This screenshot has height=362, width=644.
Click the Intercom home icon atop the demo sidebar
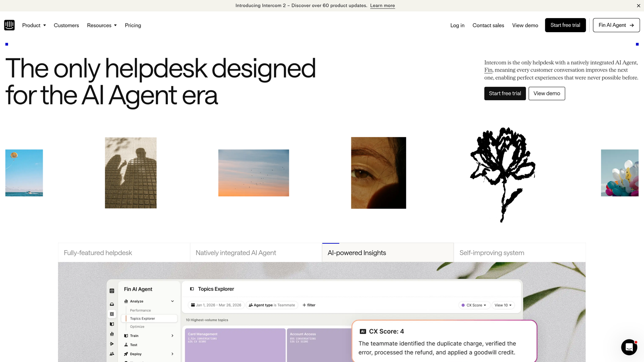click(112, 291)
